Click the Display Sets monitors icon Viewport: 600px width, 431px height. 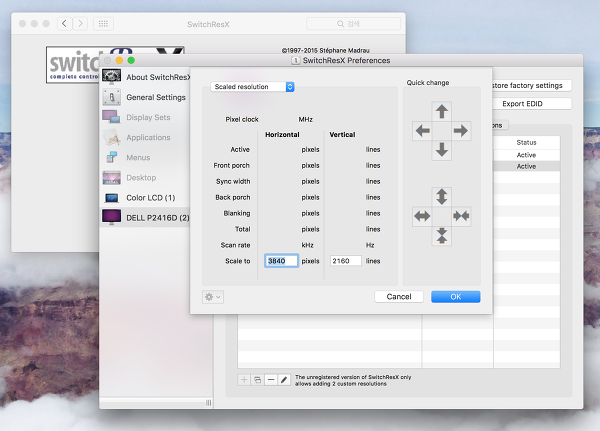tap(111, 117)
